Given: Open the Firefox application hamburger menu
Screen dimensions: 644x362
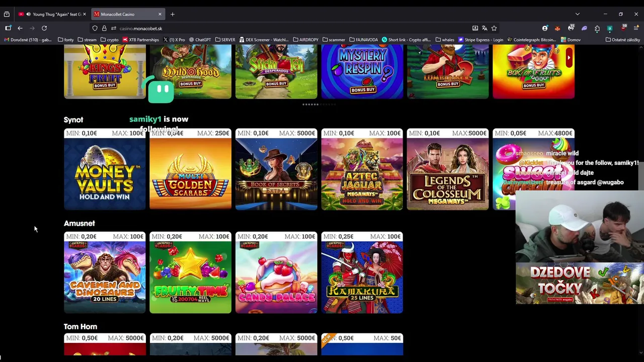Looking at the screenshot, I should pyautogui.click(x=636, y=28).
